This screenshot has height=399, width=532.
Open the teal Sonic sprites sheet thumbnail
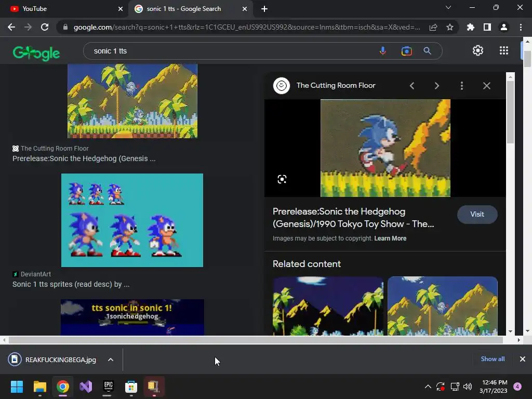click(132, 220)
